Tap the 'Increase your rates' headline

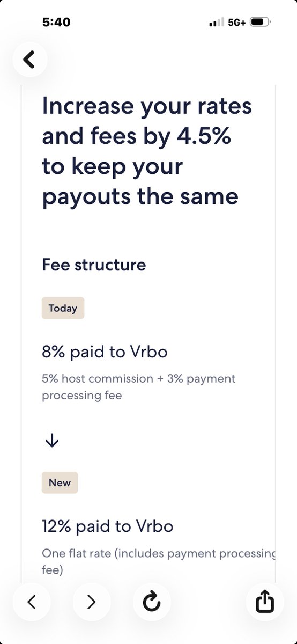tap(147, 106)
